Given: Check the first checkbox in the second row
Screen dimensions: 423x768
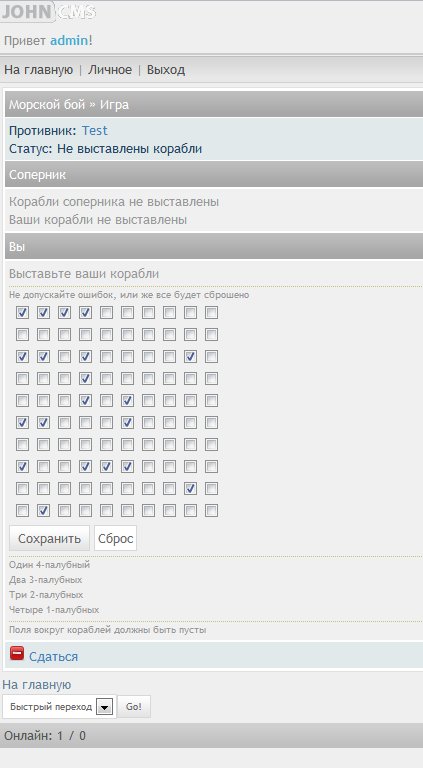Looking at the screenshot, I should coord(22,335).
